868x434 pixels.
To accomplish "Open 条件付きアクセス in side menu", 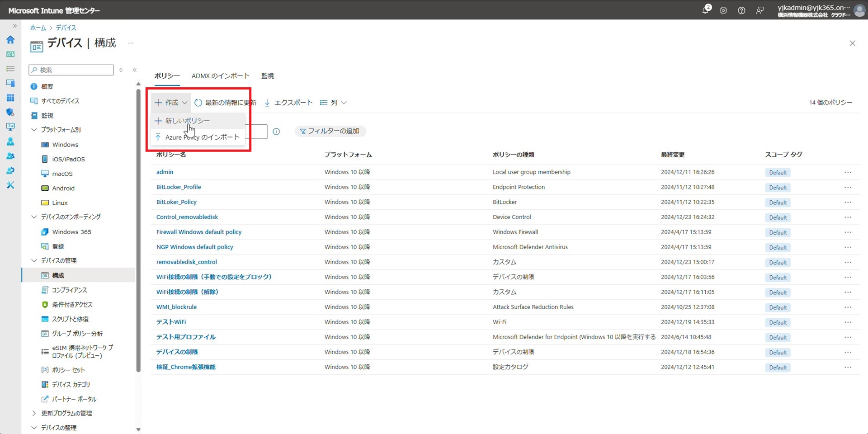I will click(72, 304).
